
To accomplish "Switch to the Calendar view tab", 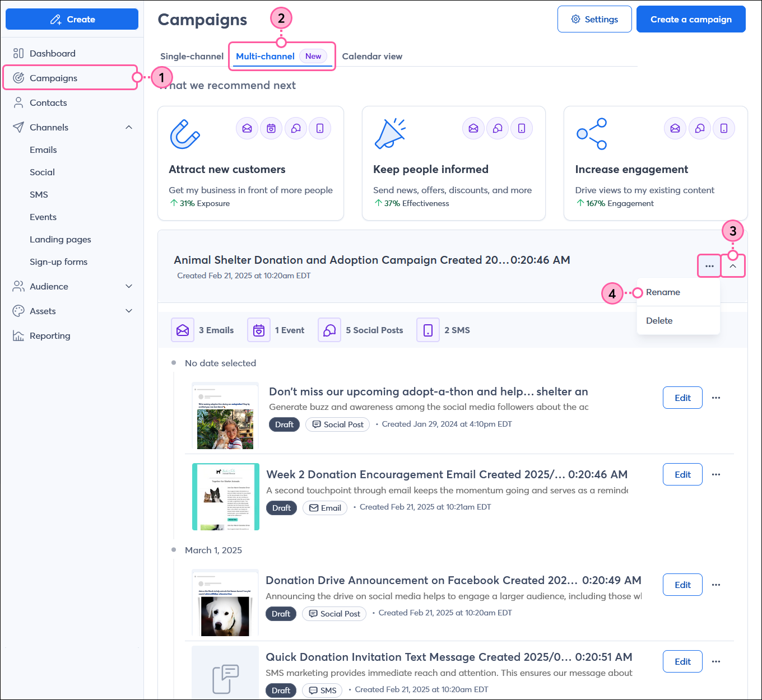I will click(372, 56).
